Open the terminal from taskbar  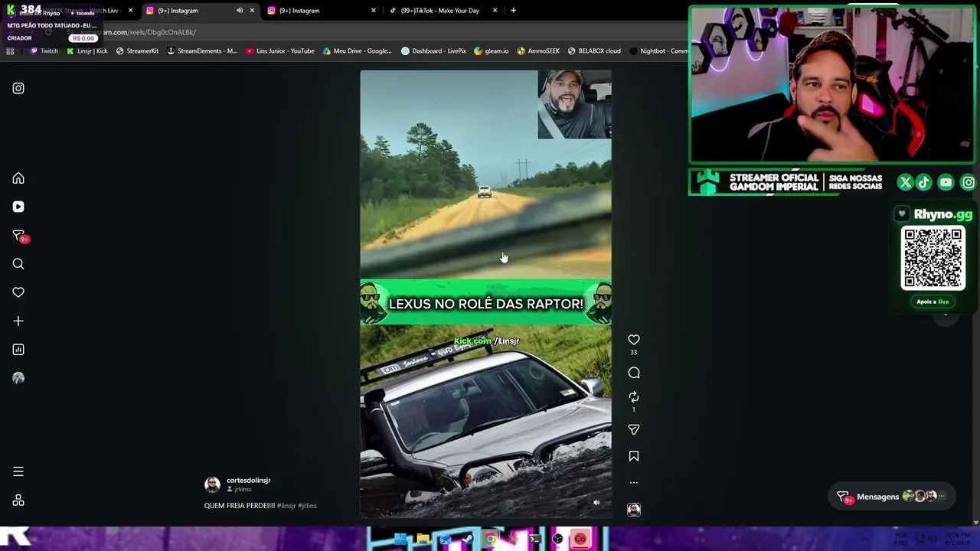pyautogui.click(x=535, y=540)
